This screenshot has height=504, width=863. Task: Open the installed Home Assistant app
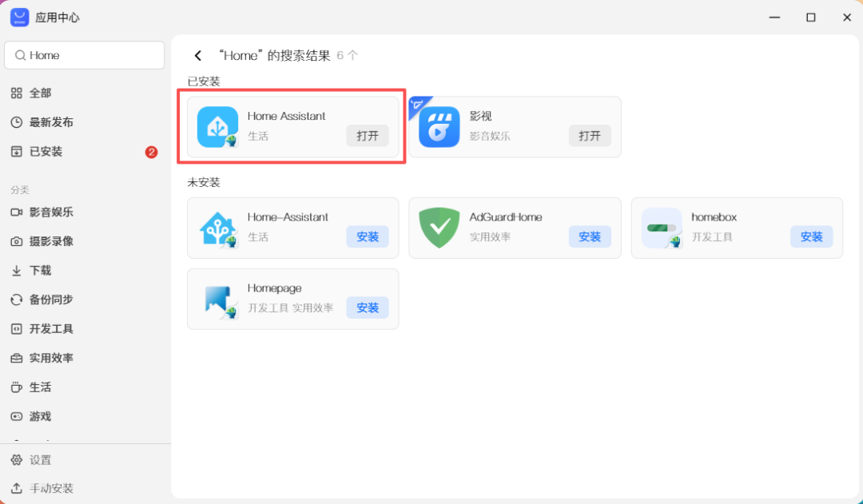tap(367, 136)
